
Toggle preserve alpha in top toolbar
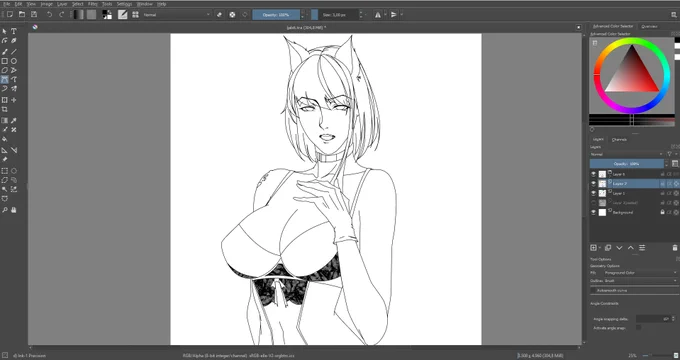[x=232, y=15]
